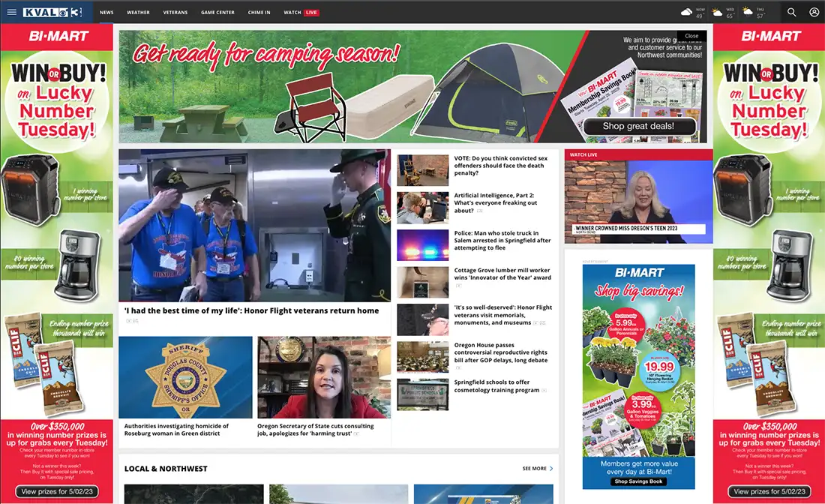
Task: Close the camping season banner ad
Action: click(692, 36)
